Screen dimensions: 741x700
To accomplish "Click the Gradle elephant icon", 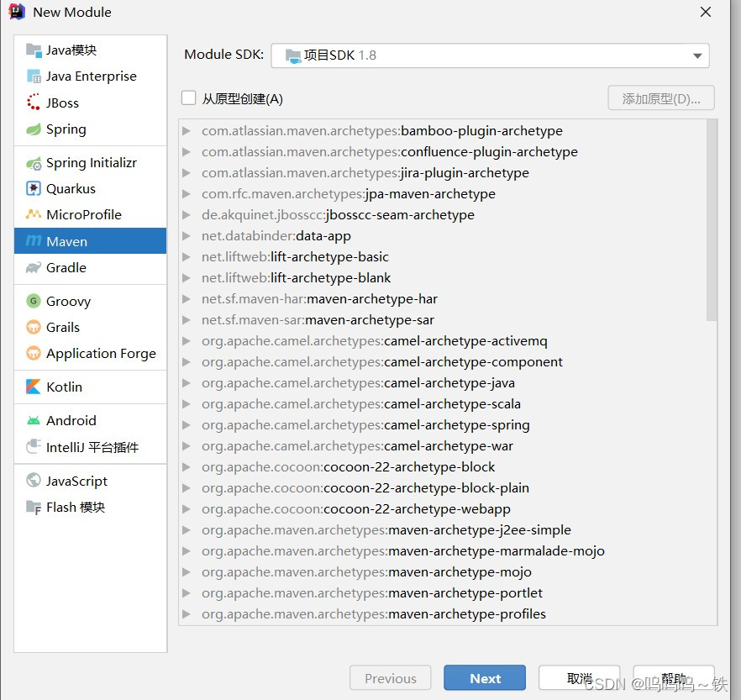I will pos(34,267).
